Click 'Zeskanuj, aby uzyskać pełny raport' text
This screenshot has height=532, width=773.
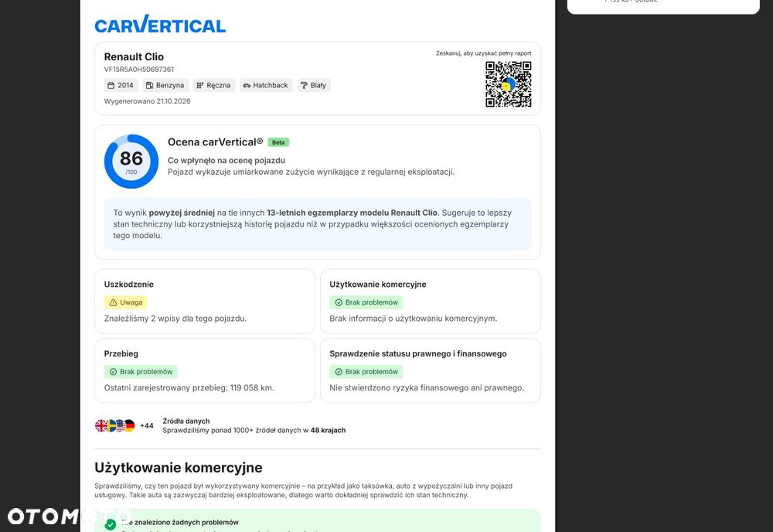484,53
